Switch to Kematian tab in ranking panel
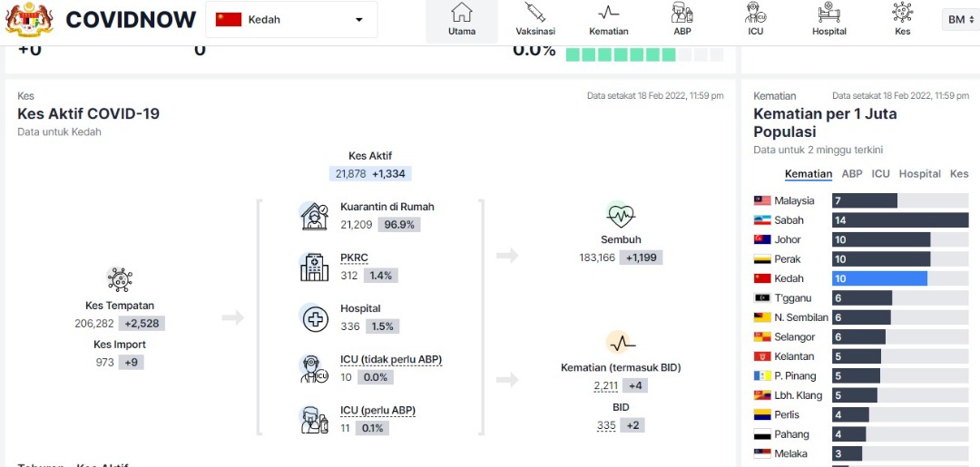 tap(808, 174)
